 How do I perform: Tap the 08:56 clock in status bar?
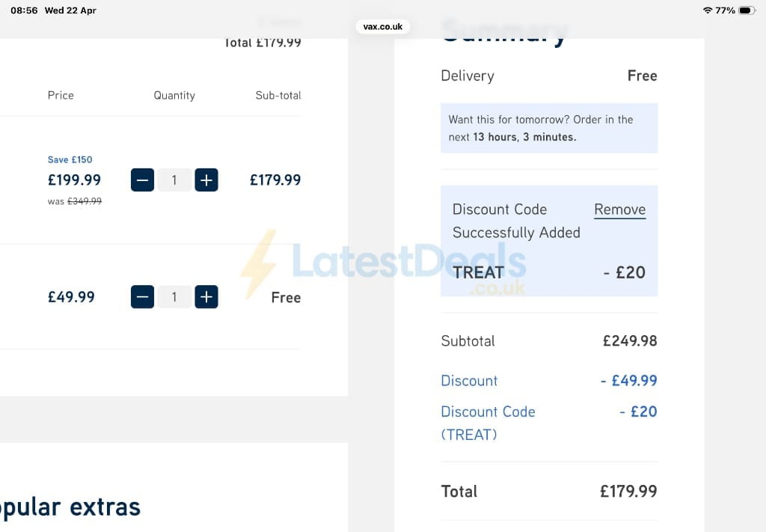(24, 10)
